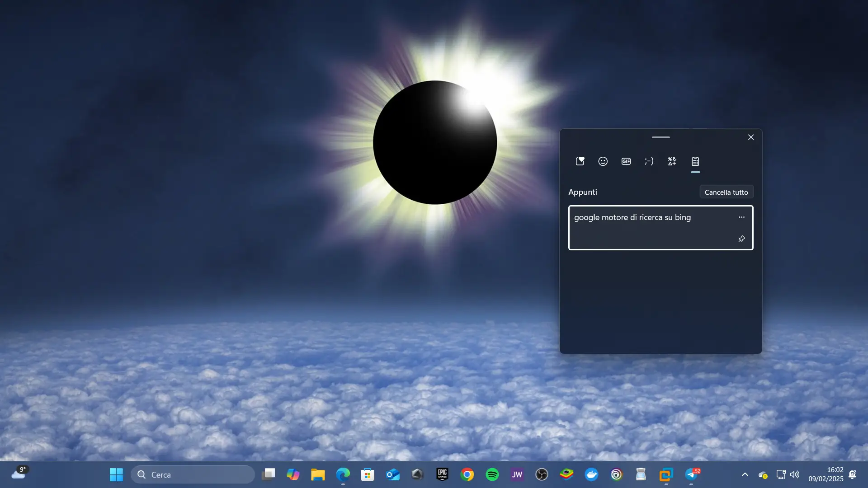Viewport: 868px width, 488px height.
Task: Launch Spotify from the taskbar
Action: click(492, 474)
